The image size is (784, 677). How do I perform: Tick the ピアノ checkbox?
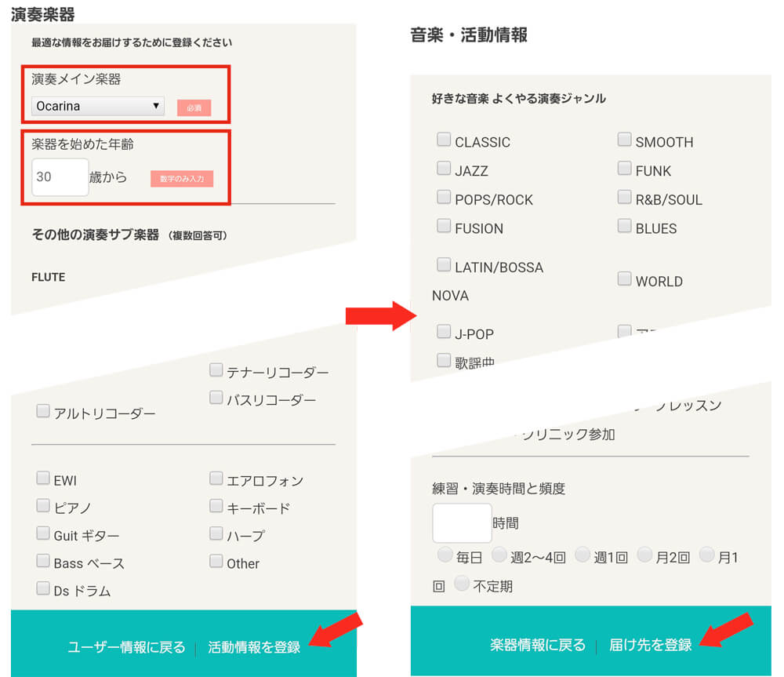43,506
